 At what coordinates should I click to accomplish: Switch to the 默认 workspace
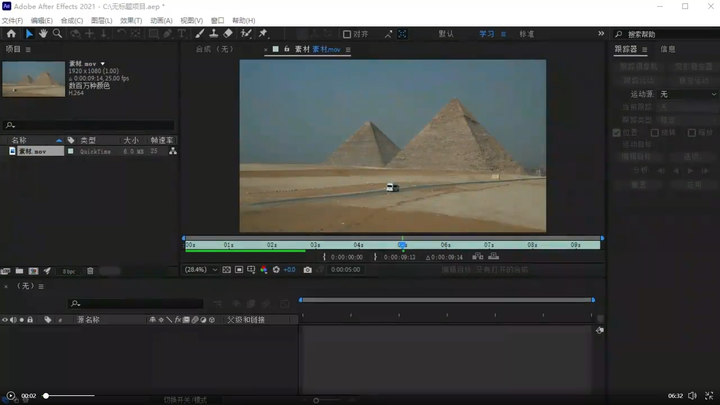click(x=446, y=34)
